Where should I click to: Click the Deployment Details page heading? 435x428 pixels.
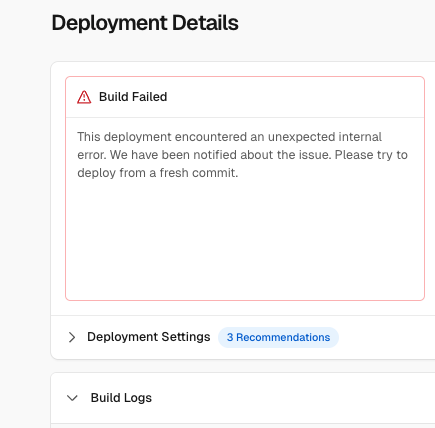(145, 23)
